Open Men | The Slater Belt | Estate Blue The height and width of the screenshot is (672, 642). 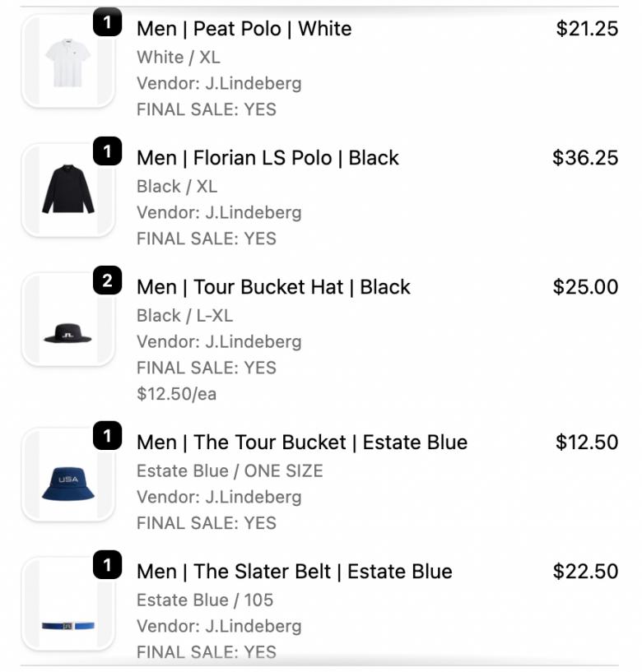(294, 572)
